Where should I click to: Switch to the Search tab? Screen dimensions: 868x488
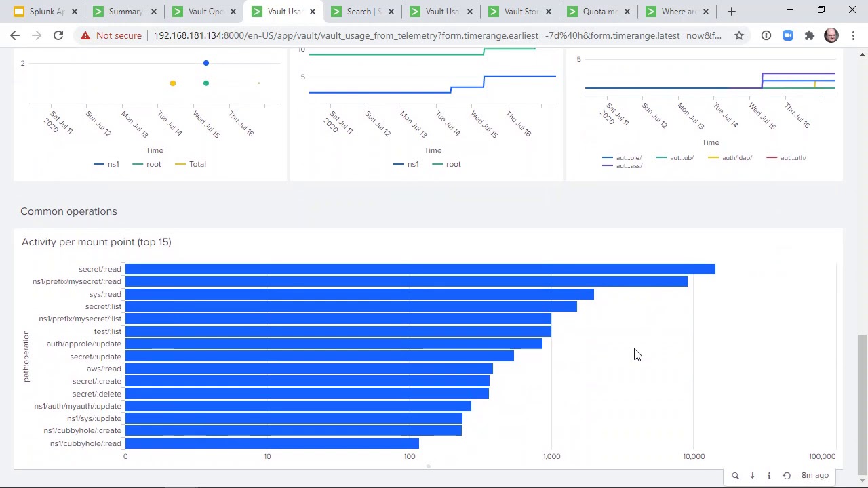tap(363, 12)
